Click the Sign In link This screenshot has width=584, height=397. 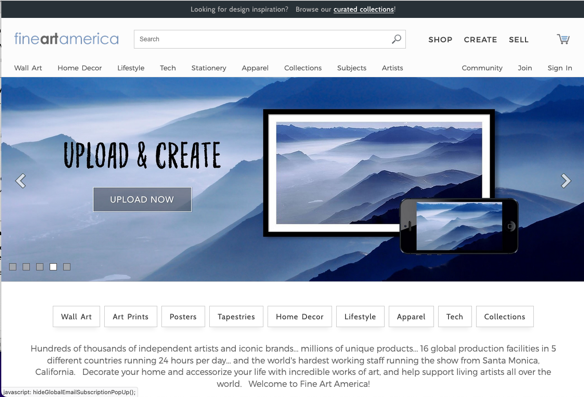point(559,68)
